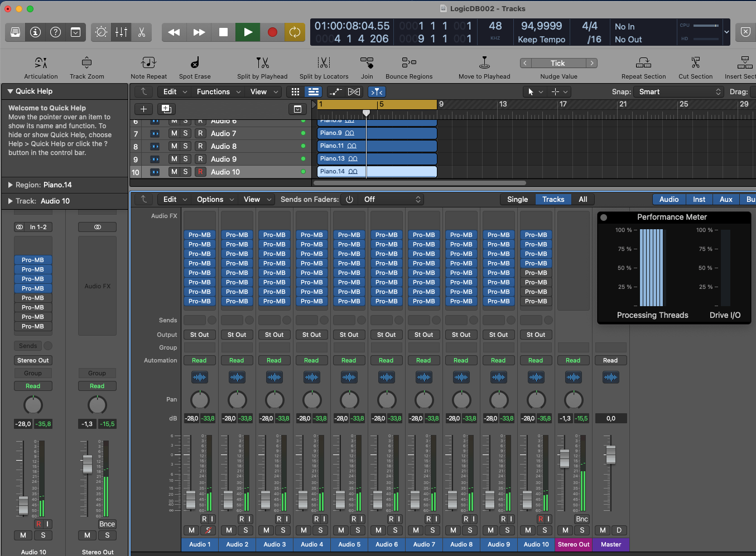
Task: Click the Record button in transport
Action: [272, 32]
